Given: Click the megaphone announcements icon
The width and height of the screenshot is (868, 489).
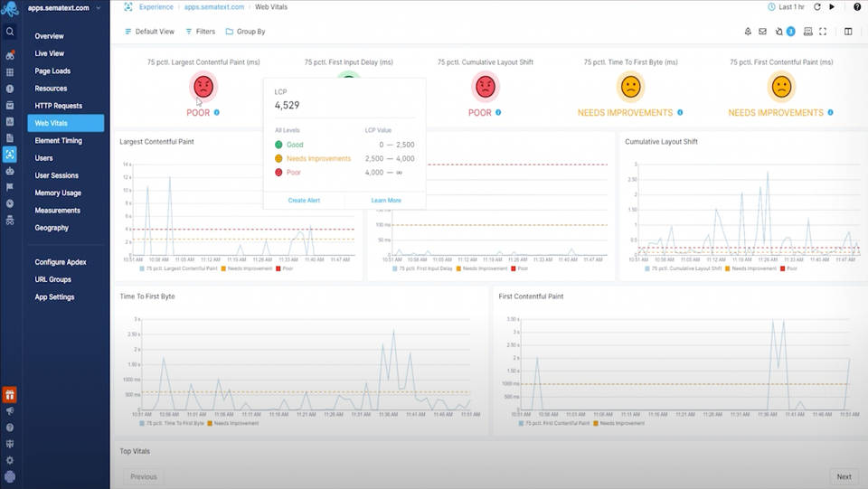Looking at the screenshot, I should click(10, 411).
